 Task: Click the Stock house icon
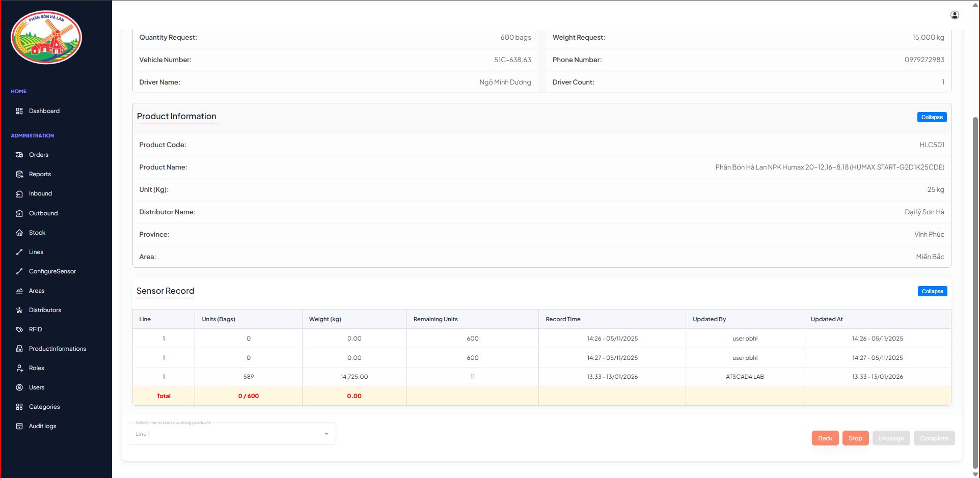[x=19, y=233]
